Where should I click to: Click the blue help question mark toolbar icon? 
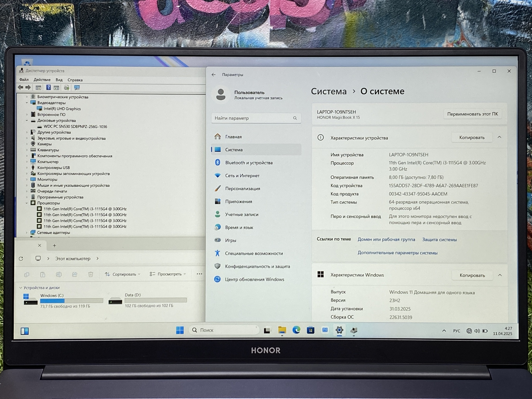click(x=48, y=88)
